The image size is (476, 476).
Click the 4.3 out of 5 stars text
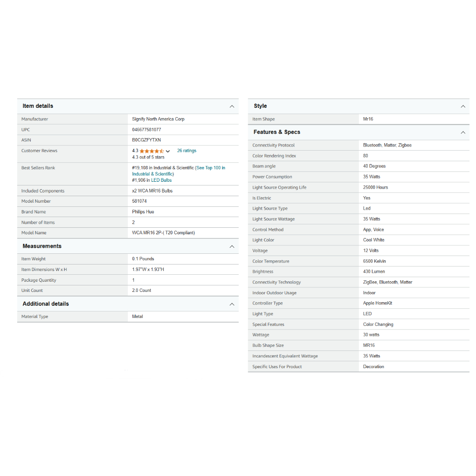coord(148,157)
